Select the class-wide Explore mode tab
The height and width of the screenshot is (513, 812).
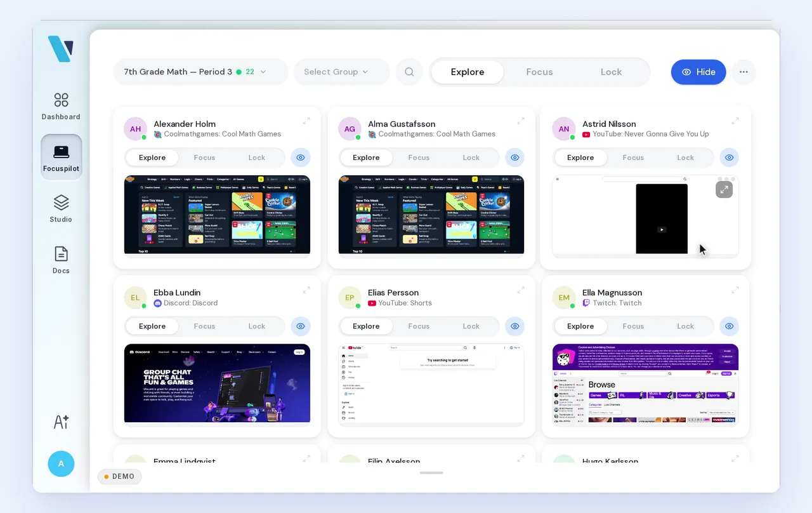coord(468,72)
